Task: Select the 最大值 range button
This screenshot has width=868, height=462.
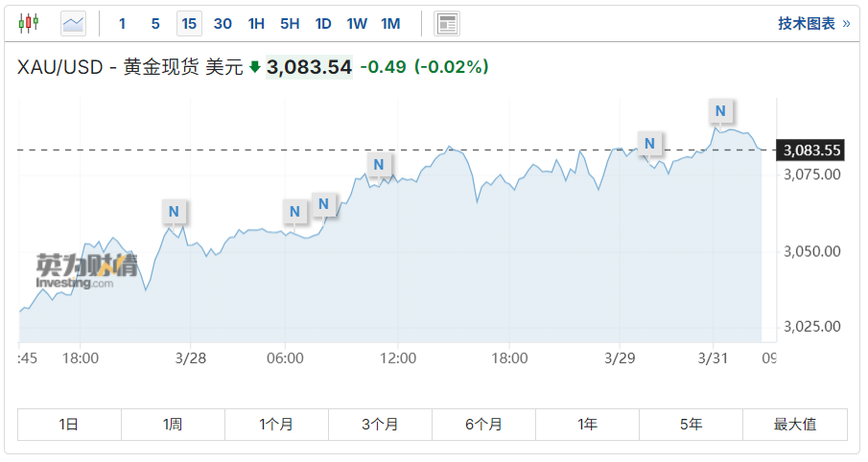Action: pyautogui.click(x=795, y=424)
